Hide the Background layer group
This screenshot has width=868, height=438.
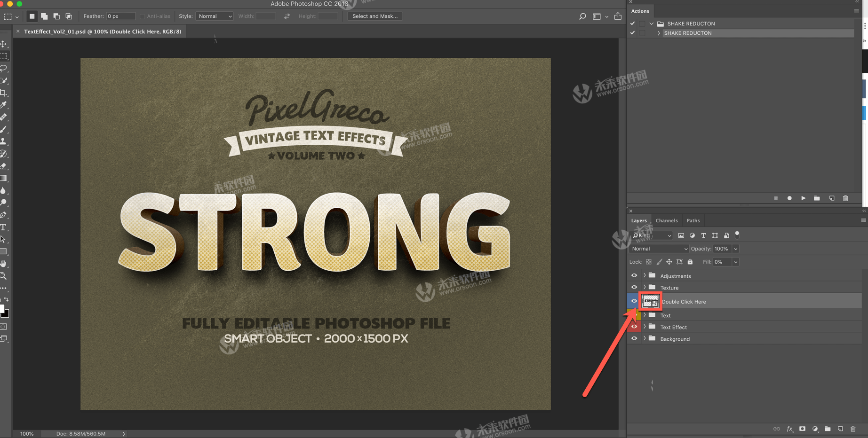pyautogui.click(x=634, y=338)
